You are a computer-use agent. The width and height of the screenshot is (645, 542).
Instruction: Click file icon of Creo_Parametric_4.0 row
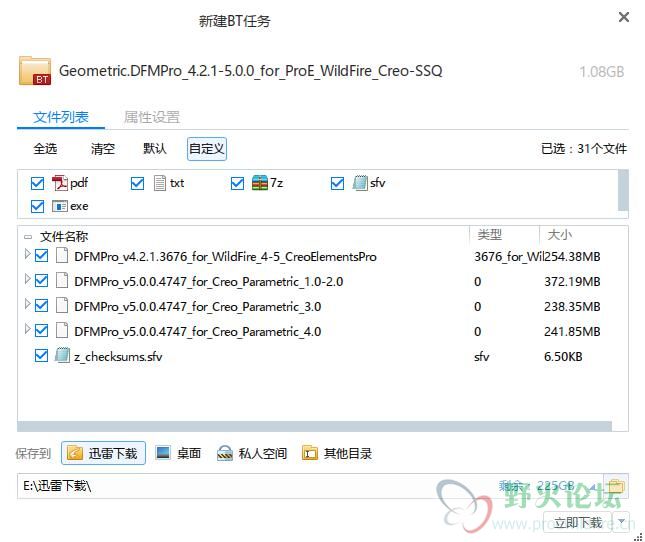[x=62, y=331]
